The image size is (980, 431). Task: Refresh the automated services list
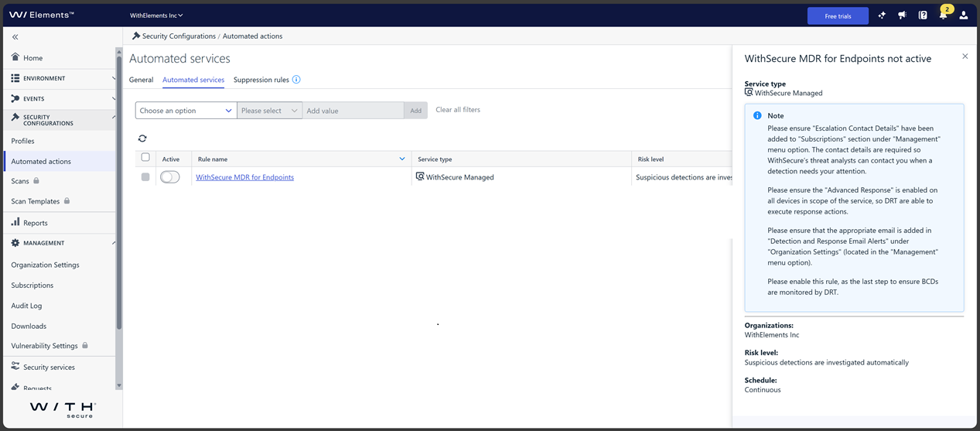click(142, 139)
